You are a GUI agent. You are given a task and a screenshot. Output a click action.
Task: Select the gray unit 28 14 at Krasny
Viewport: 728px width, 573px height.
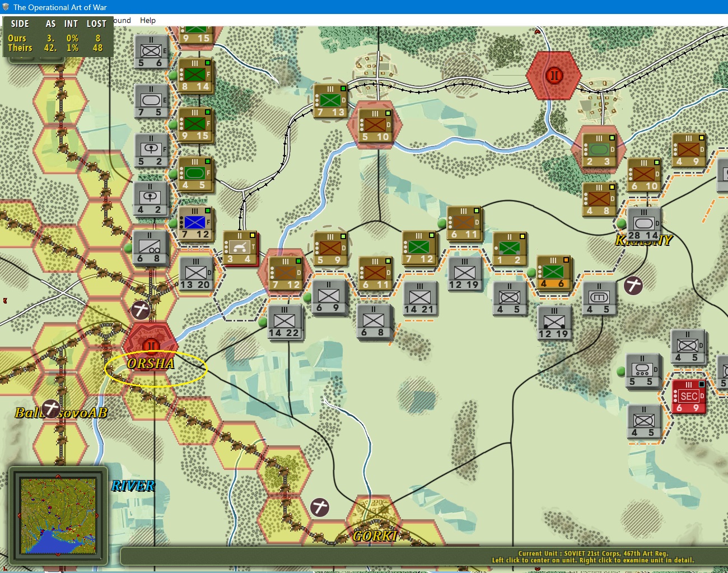[643, 224]
